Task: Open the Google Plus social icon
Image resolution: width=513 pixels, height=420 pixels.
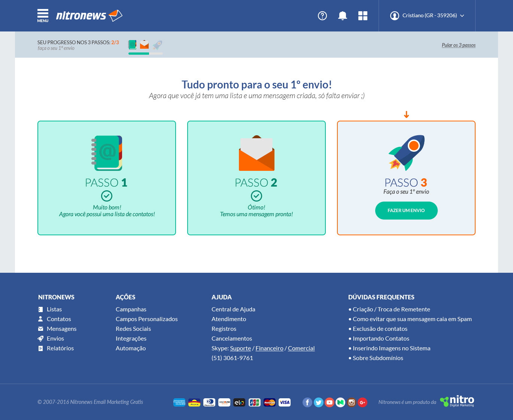Action: [x=362, y=402]
